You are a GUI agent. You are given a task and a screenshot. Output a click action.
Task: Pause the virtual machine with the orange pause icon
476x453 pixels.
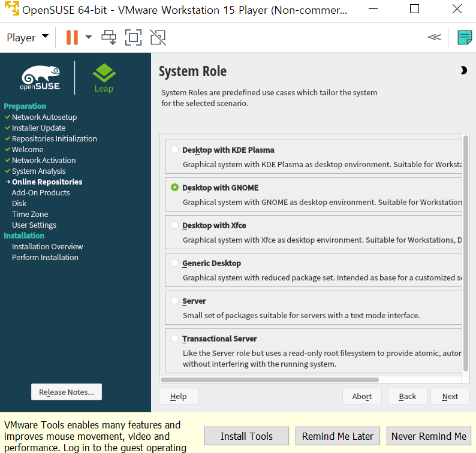click(x=73, y=37)
